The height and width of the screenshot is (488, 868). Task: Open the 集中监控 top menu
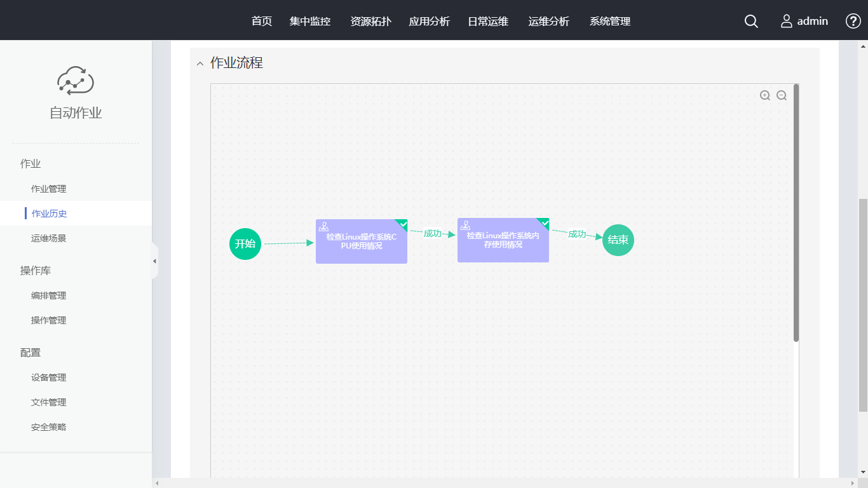pos(310,22)
